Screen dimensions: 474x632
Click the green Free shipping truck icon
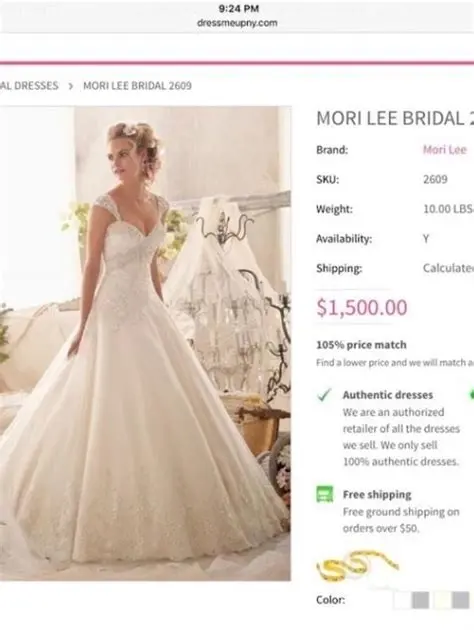325,494
